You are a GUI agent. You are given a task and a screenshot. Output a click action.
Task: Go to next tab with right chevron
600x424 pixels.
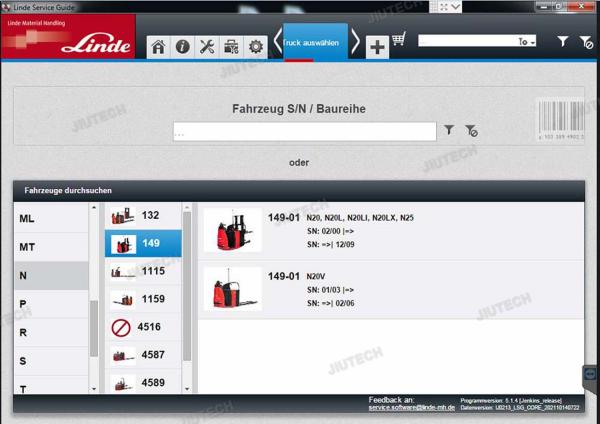[355, 41]
